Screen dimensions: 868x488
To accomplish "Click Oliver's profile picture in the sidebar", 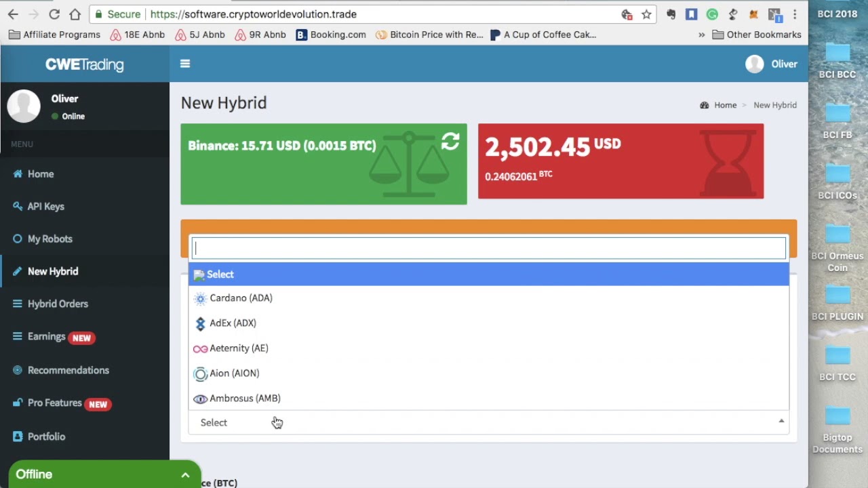I will (x=24, y=106).
